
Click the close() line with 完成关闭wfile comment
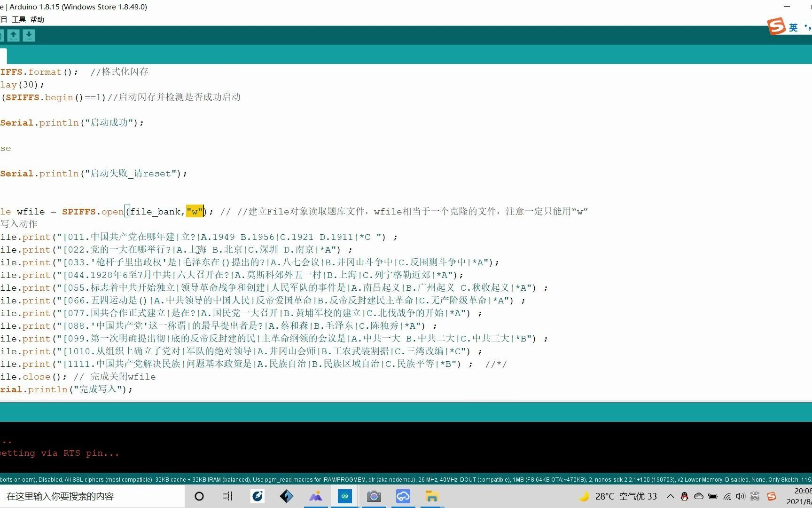coord(78,377)
